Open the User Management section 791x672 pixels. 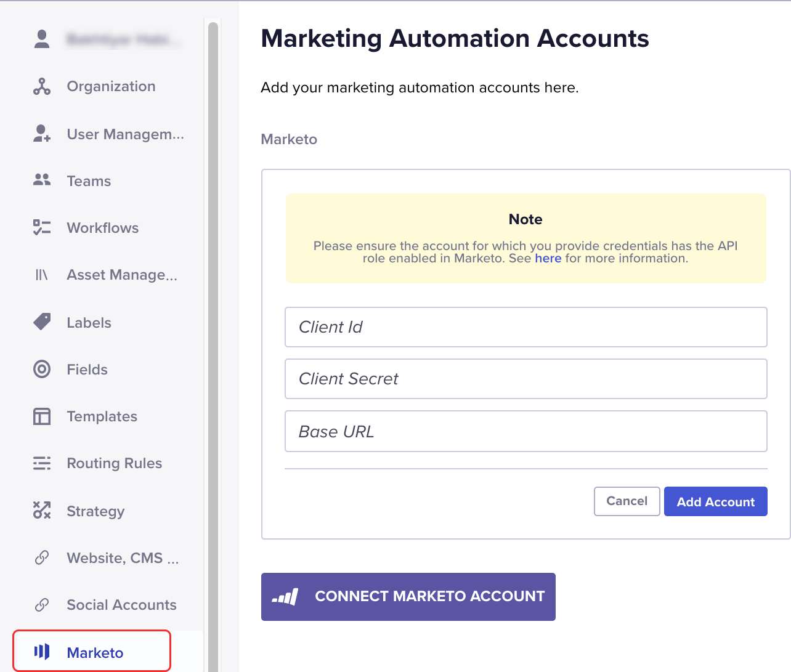[126, 134]
